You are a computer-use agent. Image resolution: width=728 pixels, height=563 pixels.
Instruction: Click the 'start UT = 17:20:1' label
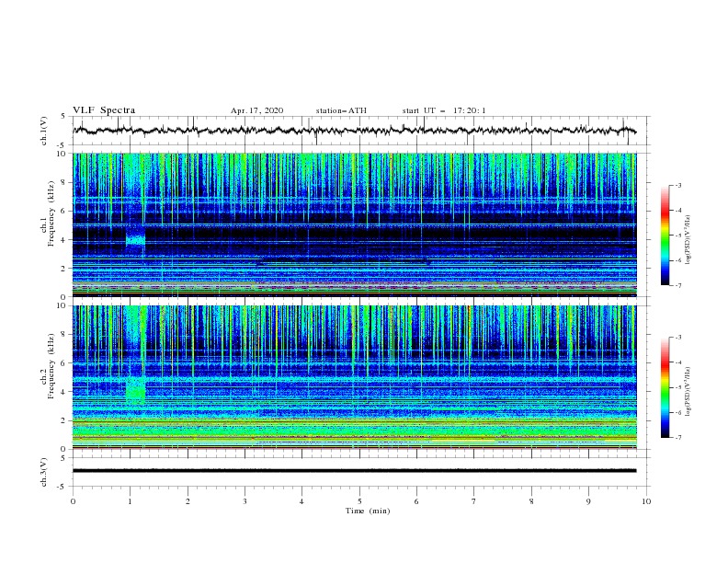pos(444,110)
